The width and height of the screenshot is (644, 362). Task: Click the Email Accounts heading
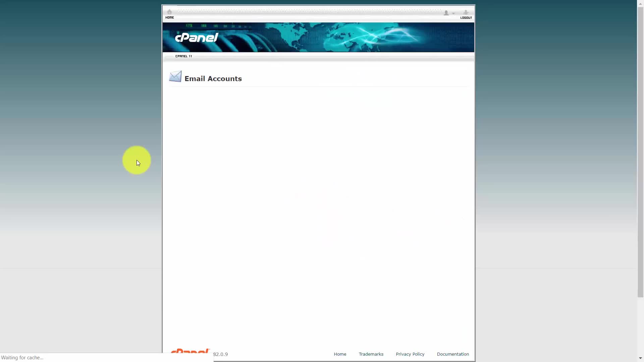pyautogui.click(x=213, y=78)
